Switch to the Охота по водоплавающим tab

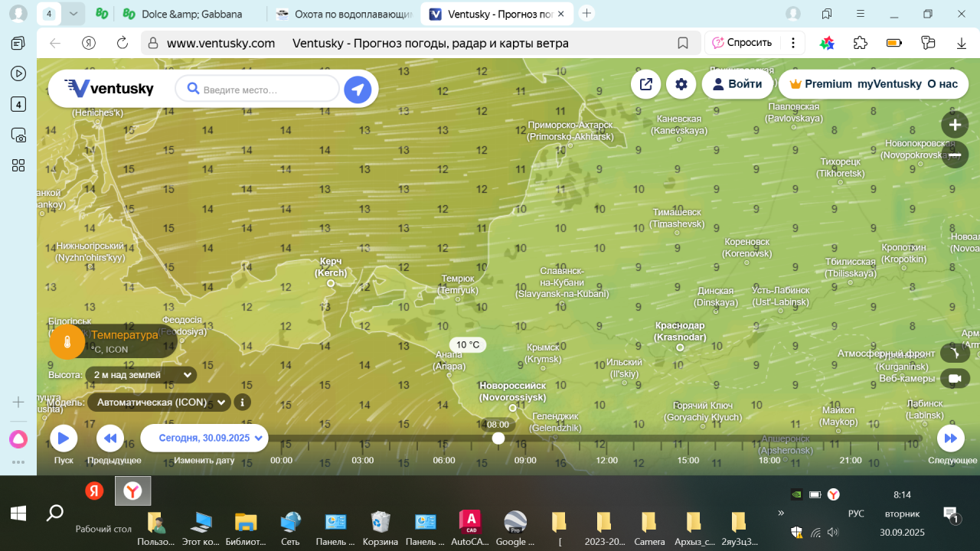click(345, 14)
